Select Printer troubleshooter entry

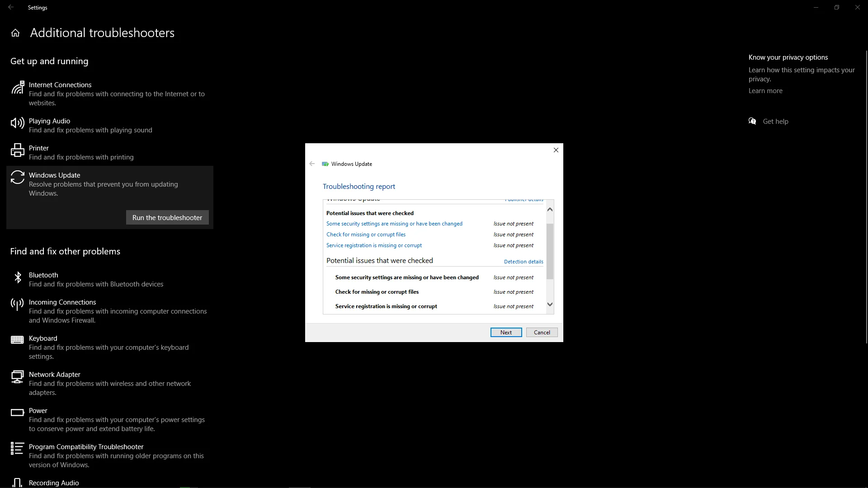pyautogui.click(x=110, y=152)
